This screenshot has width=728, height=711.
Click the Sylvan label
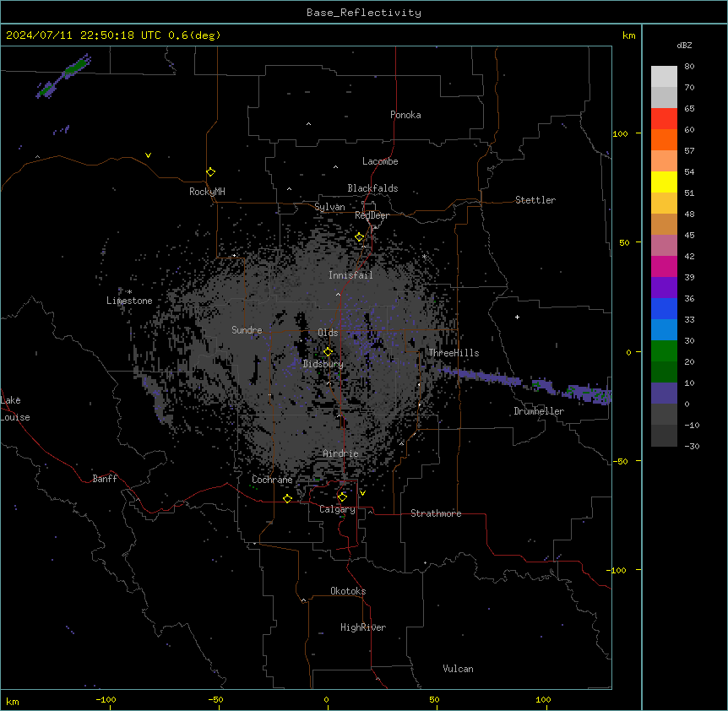pos(329,207)
